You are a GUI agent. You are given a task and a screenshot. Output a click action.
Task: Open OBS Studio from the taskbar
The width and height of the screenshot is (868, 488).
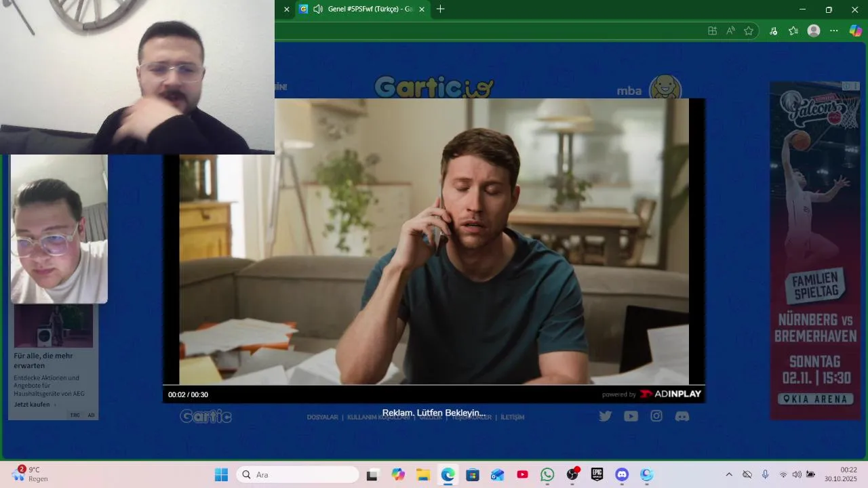tap(572, 474)
